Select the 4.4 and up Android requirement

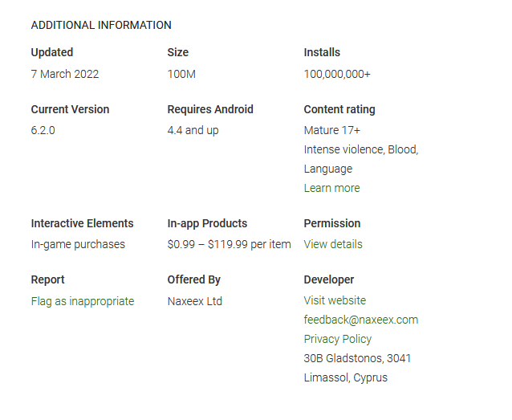193,130
